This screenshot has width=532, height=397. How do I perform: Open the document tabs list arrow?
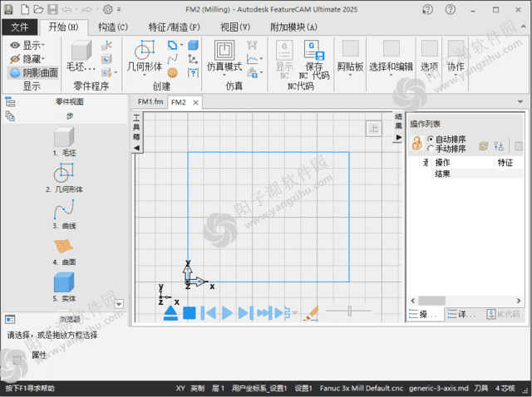(520, 102)
